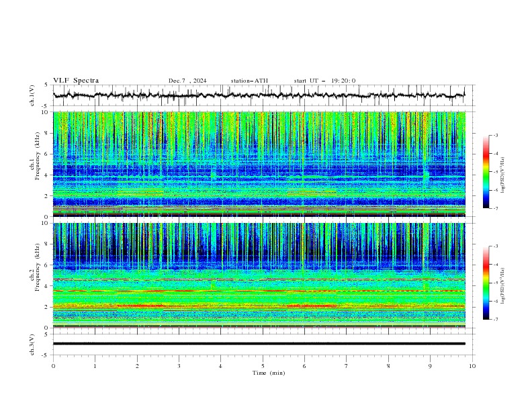This screenshot has height=411, width=532.
Task: Click the ch.2 frequency tick label "4"
Action: (47, 286)
